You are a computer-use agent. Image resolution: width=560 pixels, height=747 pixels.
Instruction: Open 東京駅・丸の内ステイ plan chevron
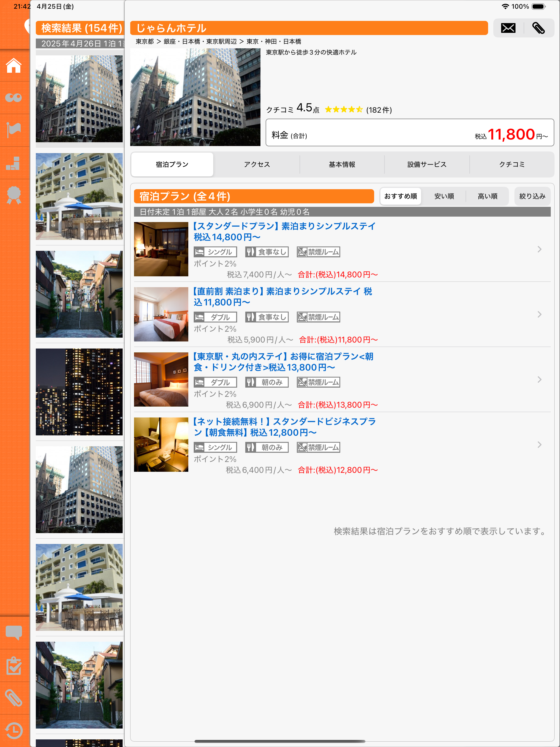pos(539,379)
